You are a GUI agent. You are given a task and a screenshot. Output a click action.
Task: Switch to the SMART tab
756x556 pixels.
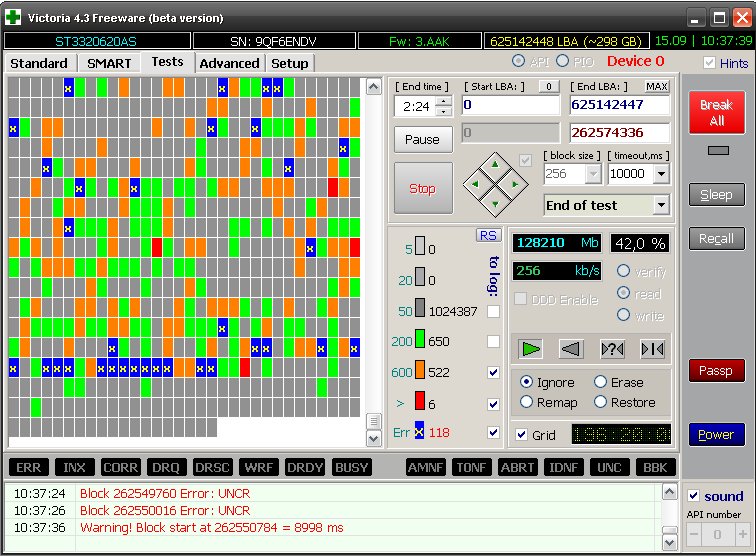click(109, 63)
